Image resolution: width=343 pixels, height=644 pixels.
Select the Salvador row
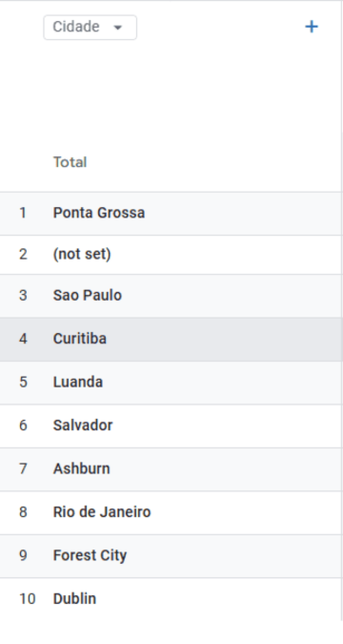(x=171, y=426)
